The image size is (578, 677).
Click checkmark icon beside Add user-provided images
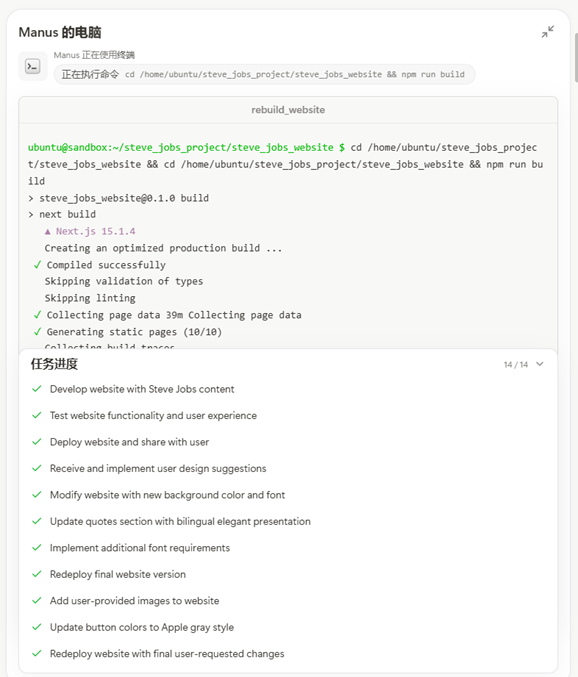(x=37, y=600)
